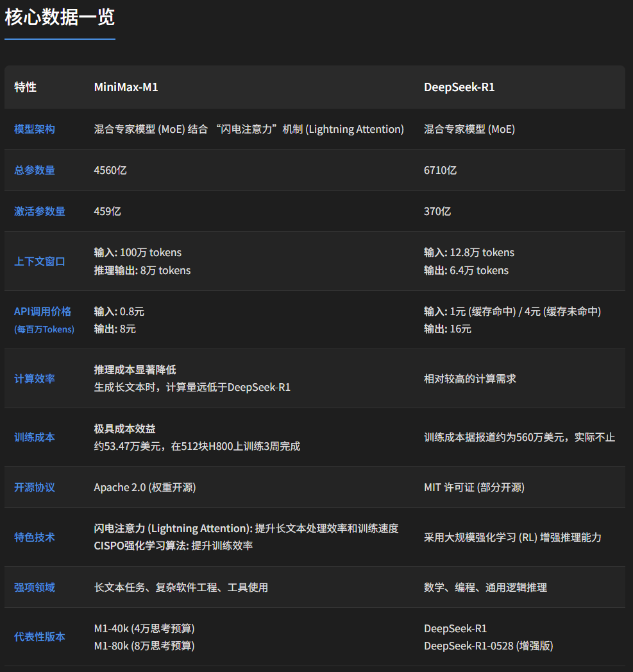Click the heading 核心数据一览

(60, 17)
